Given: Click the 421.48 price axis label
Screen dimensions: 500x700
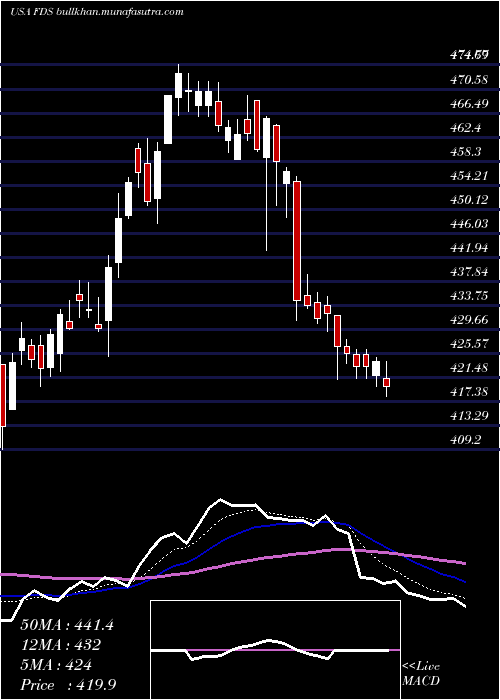Looking at the screenshot, I should (x=469, y=368).
